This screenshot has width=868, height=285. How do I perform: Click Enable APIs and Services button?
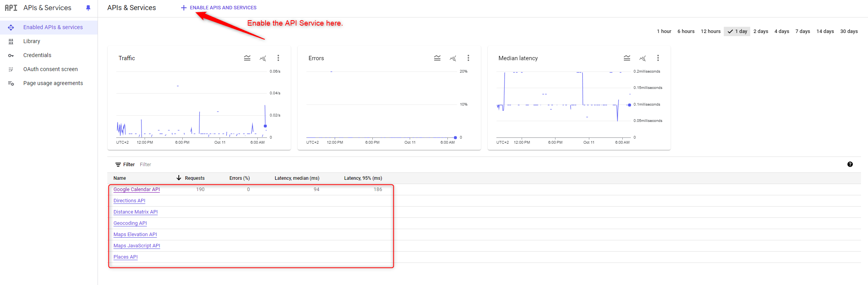[x=219, y=8]
